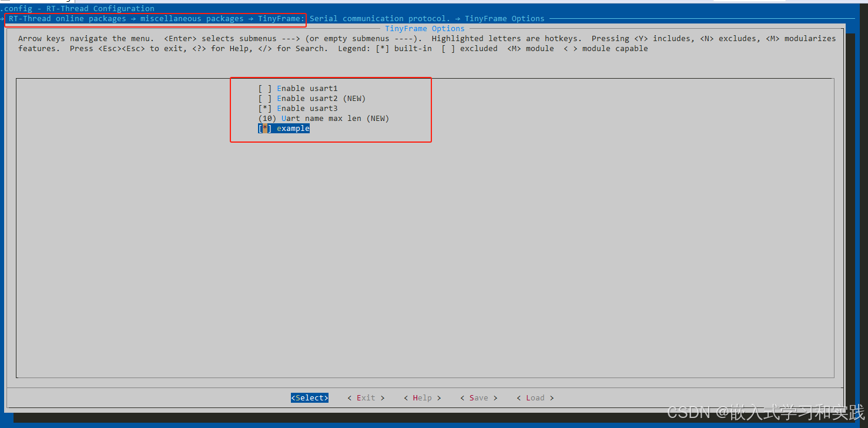The width and height of the screenshot is (868, 428).
Task: Click the TinyFrame breadcrumb entry
Action: [x=280, y=18]
